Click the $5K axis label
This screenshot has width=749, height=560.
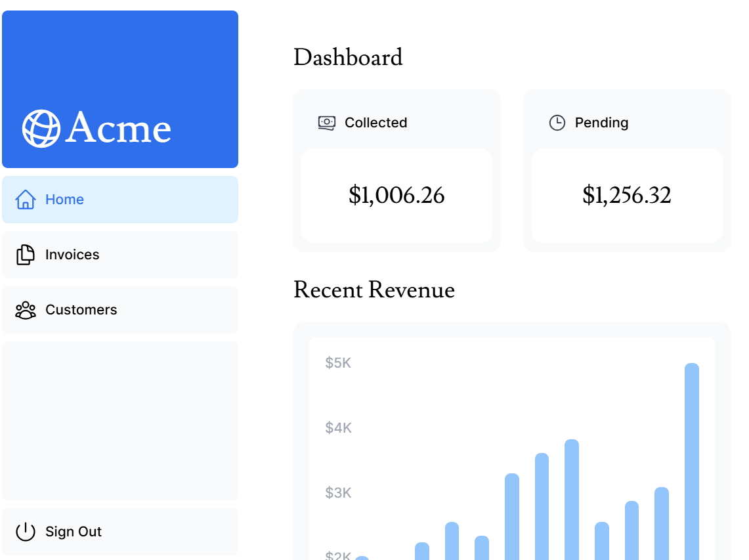pyautogui.click(x=338, y=363)
